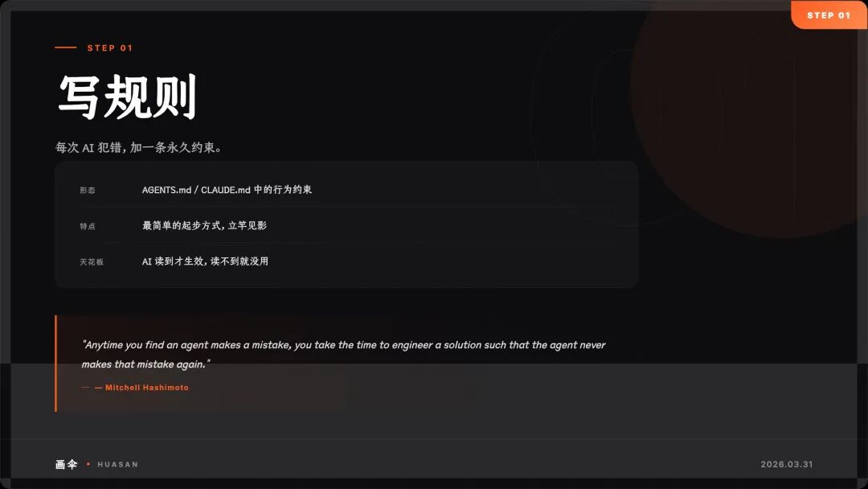Viewport: 868px width, 489px height.
Task: Click the 画伞 logo in the footer
Action: click(66, 464)
